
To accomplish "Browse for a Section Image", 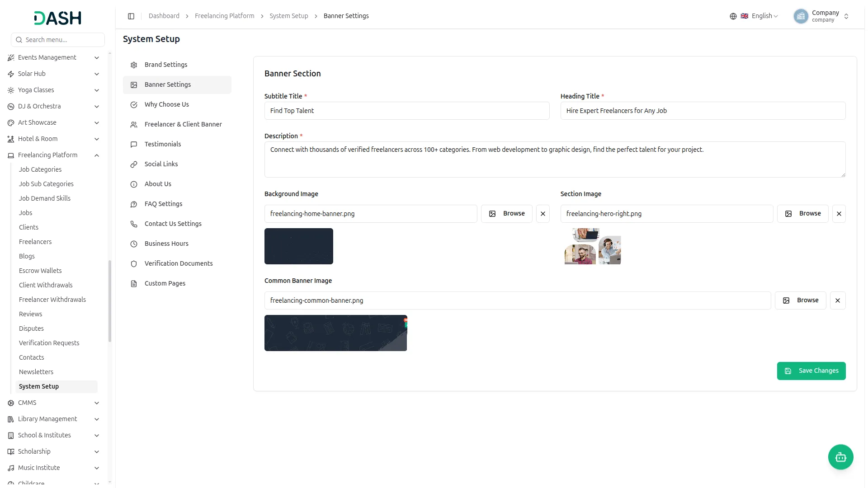I will (803, 214).
